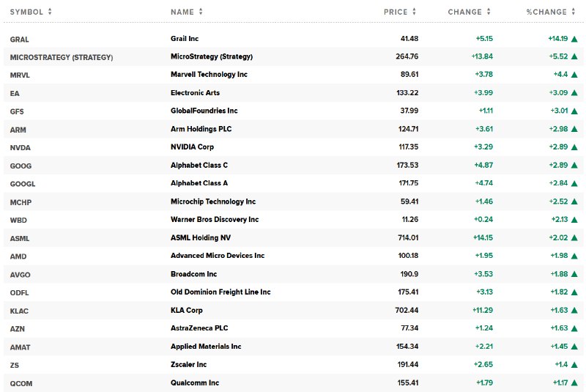
Task: Open the ZS ticker symbol
Action: coord(14,365)
